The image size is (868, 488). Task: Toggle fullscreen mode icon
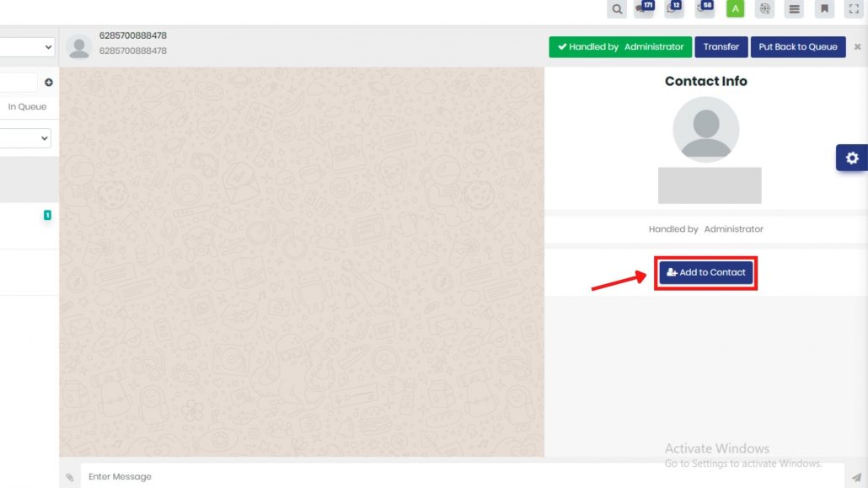point(855,9)
